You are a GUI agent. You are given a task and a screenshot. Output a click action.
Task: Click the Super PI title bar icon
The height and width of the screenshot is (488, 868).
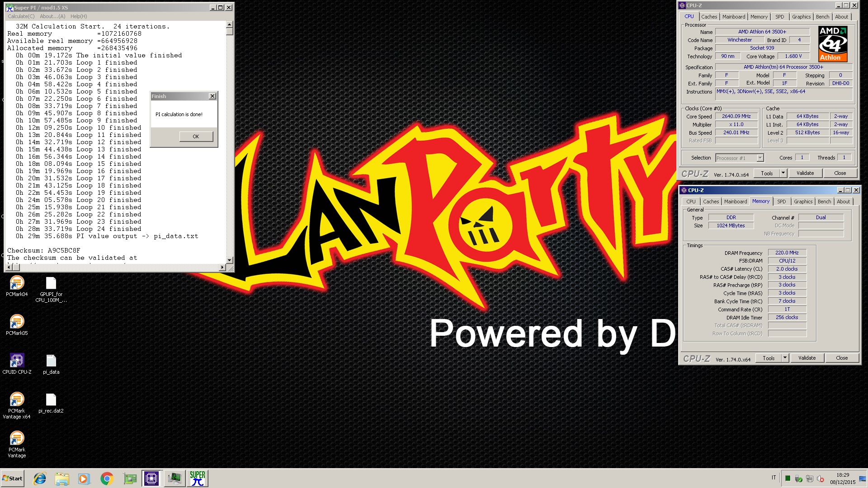pyautogui.click(x=9, y=8)
